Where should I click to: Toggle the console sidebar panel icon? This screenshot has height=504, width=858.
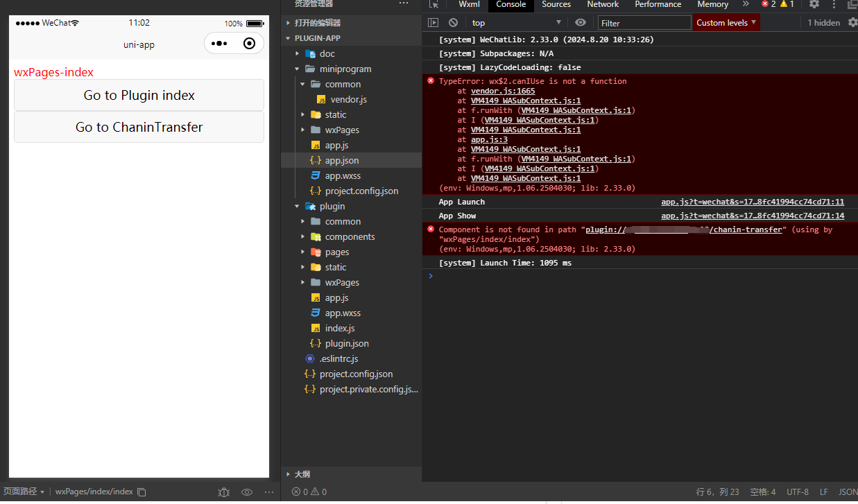point(434,23)
